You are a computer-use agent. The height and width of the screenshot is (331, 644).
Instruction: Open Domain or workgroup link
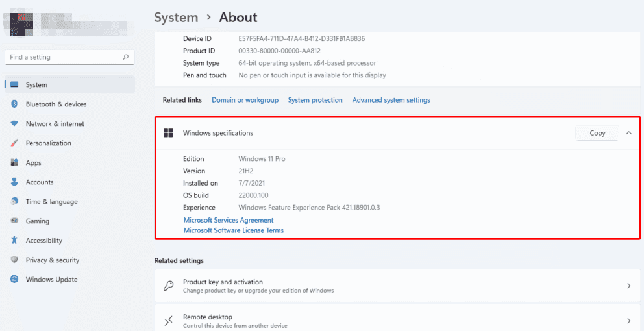[x=245, y=100]
